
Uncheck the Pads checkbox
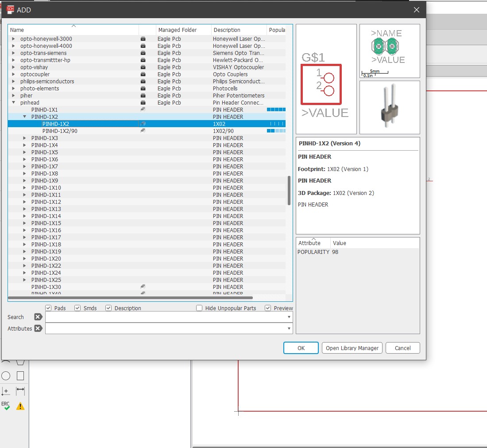coord(49,308)
